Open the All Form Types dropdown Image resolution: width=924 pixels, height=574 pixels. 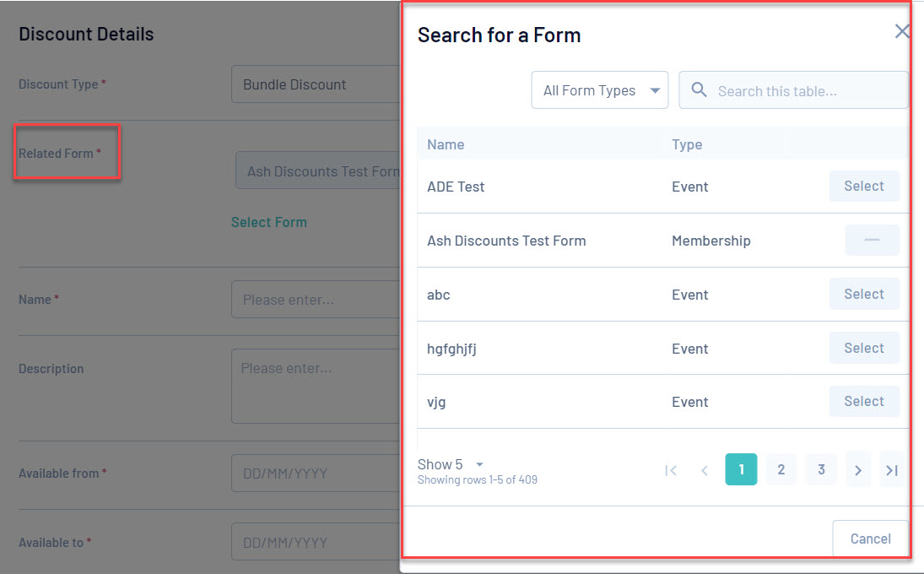[599, 90]
